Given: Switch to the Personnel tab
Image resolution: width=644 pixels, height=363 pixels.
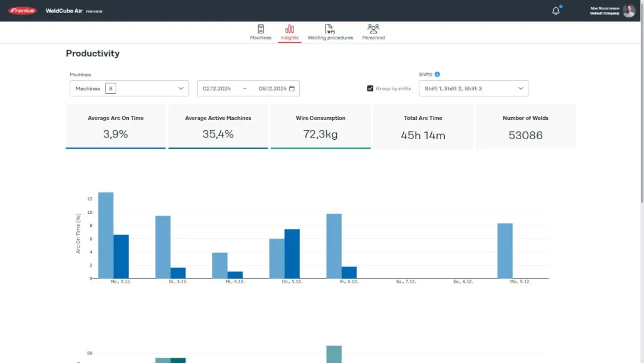Looking at the screenshot, I should pos(373,38).
